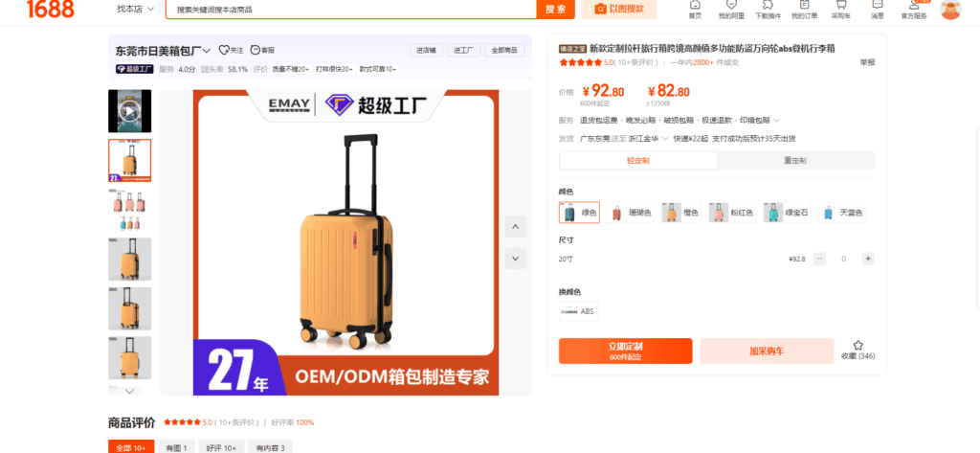The image size is (980, 453).
Task: Select the green color option (绿色)
Action: (579, 213)
